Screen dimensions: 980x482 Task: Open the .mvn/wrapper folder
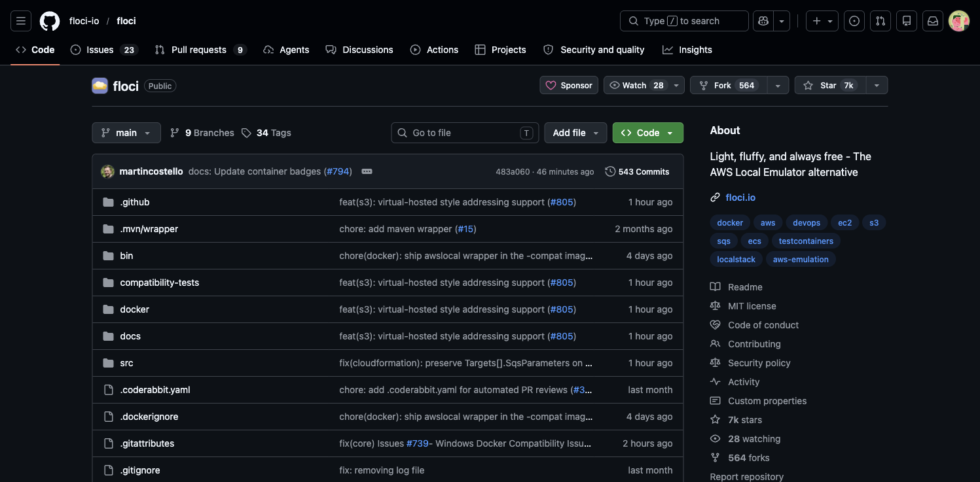[149, 229]
